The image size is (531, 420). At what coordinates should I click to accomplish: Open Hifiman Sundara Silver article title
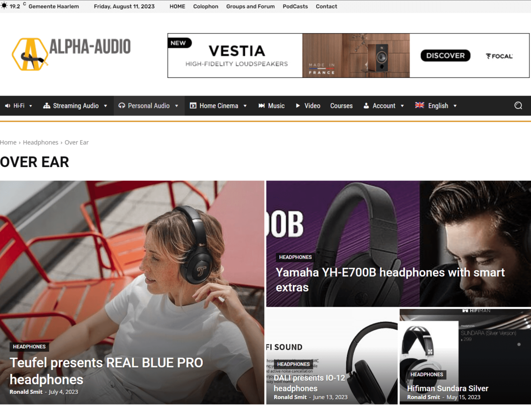(x=448, y=389)
